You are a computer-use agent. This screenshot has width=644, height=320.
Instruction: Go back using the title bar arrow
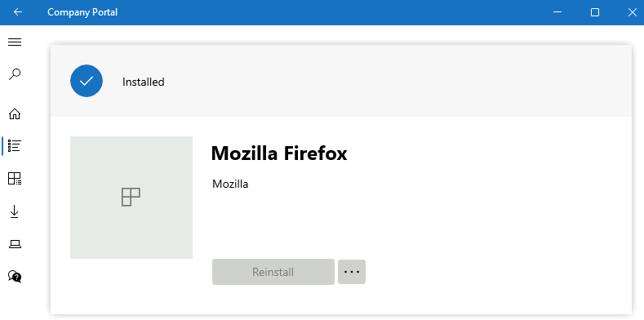pos(18,12)
